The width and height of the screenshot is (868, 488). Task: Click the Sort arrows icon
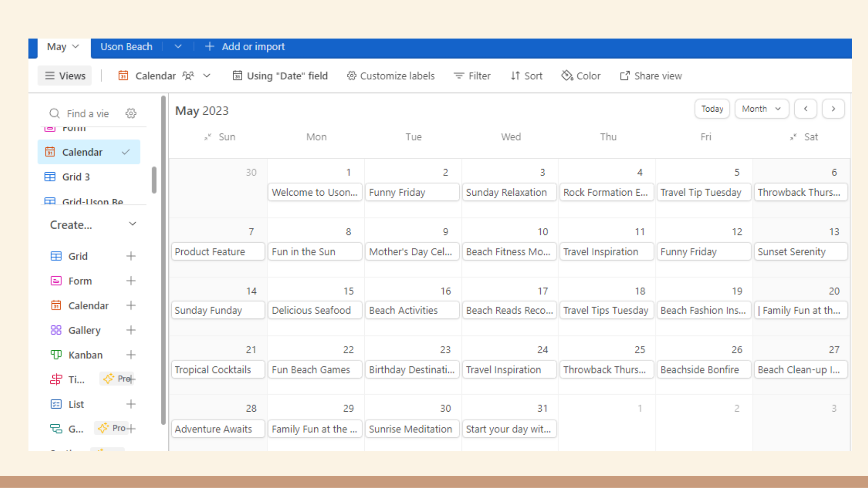[x=515, y=76]
